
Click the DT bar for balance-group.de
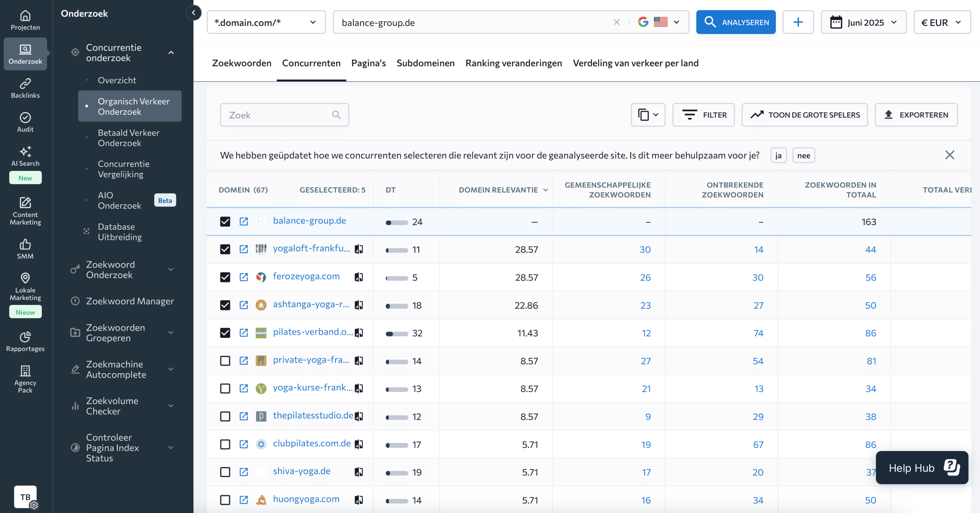pyautogui.click(x=397, y=222)
